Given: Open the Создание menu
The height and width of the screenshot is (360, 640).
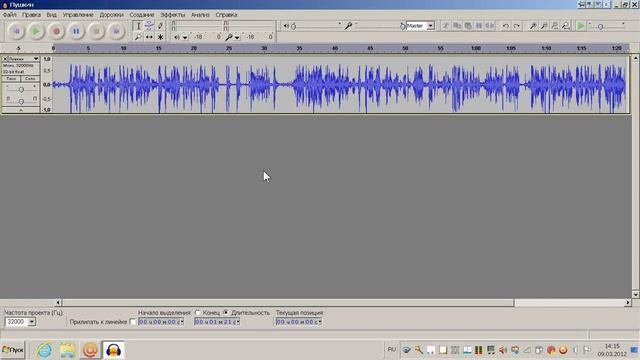Looking at the screenshot, I should pos(142,15).
